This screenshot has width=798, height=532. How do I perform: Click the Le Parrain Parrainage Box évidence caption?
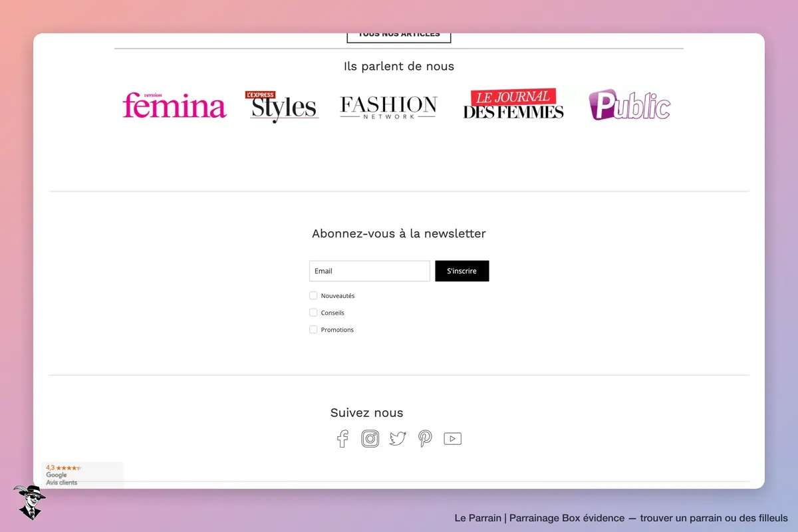(x=621, y=518)
